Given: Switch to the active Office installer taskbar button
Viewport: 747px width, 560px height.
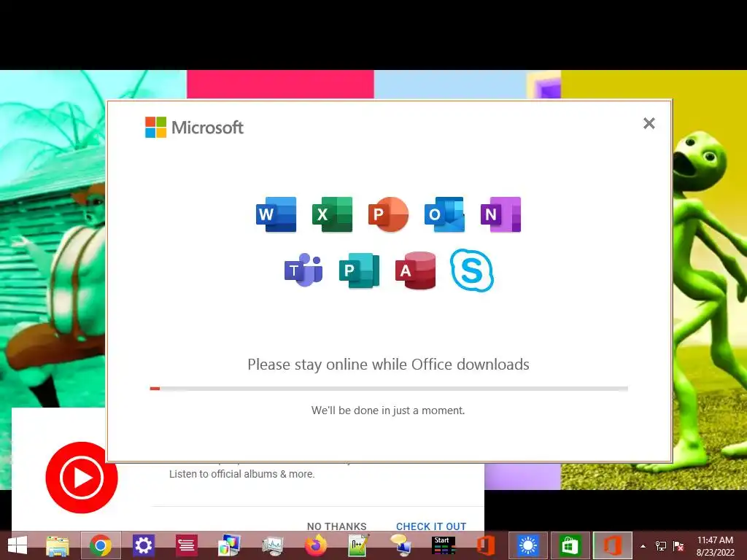Looking at the screenshot, I should pyautogui.click(x=613, y=545).
